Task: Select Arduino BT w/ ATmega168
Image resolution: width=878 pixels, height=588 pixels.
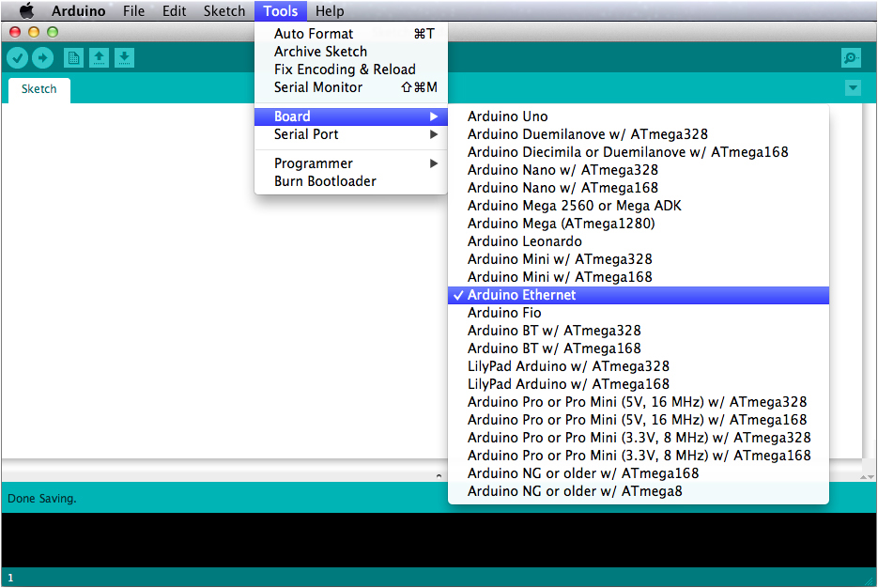Action: click(x=639, y=348)
